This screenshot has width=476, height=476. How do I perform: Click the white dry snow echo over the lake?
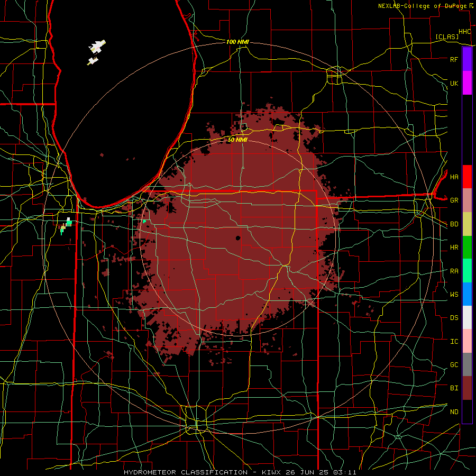97,46
